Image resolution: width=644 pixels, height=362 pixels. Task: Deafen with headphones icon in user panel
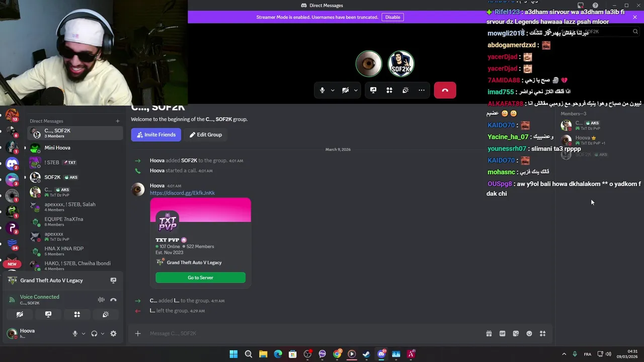(x=94, y=333)
